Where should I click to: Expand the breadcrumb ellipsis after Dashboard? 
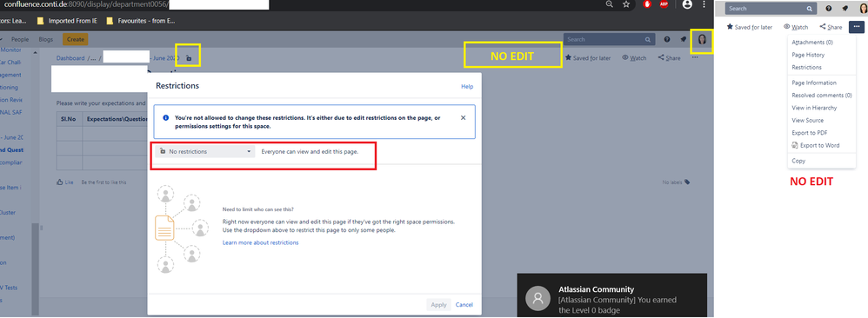coord(93,58)
